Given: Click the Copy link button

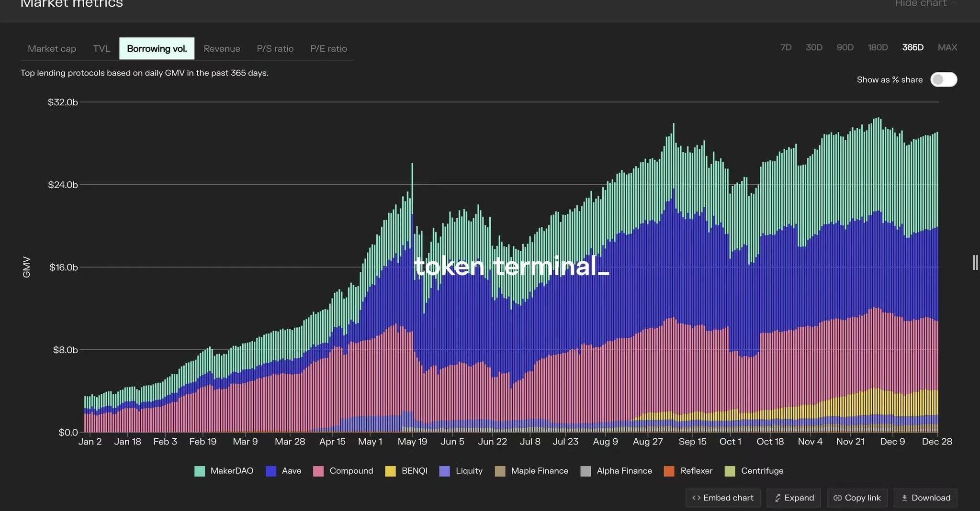Looking at the screenshot, I should (857, 498).
